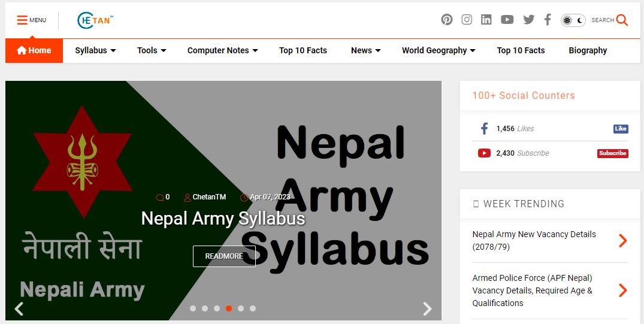Click the search magnifier icon

(x=622, y=20)
